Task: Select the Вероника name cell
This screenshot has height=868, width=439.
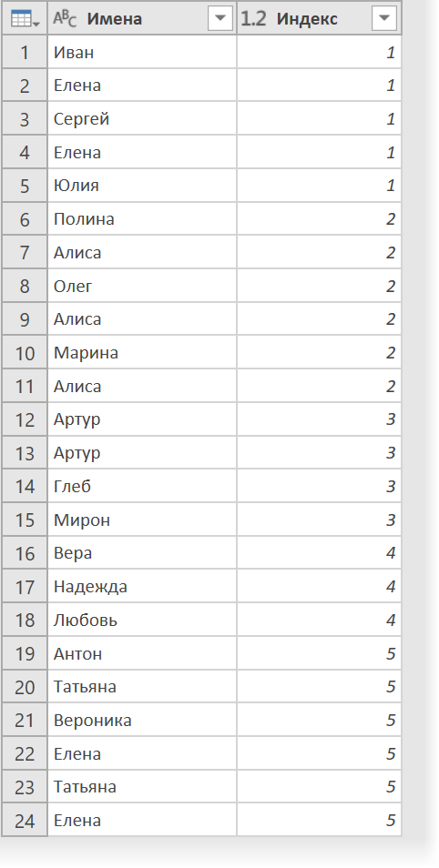Action: pos(142,721)
